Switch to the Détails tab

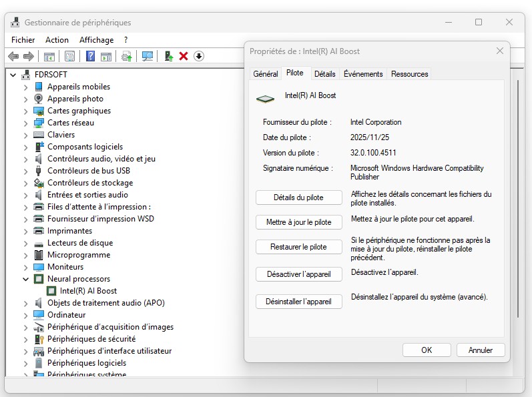(324, 74)
